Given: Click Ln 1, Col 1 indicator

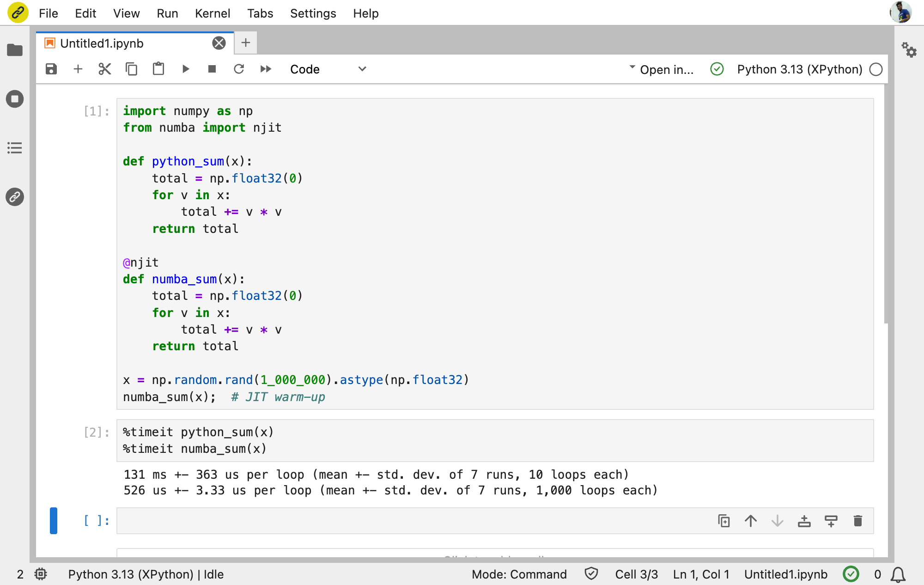Looking at the screenshot, I should coord(701,574).
